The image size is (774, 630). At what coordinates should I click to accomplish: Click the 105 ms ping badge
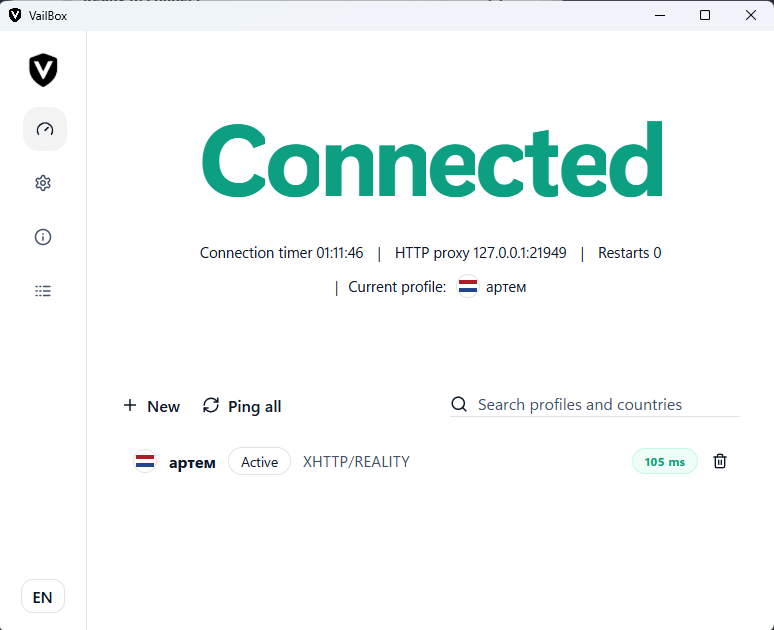coord(664,462)
